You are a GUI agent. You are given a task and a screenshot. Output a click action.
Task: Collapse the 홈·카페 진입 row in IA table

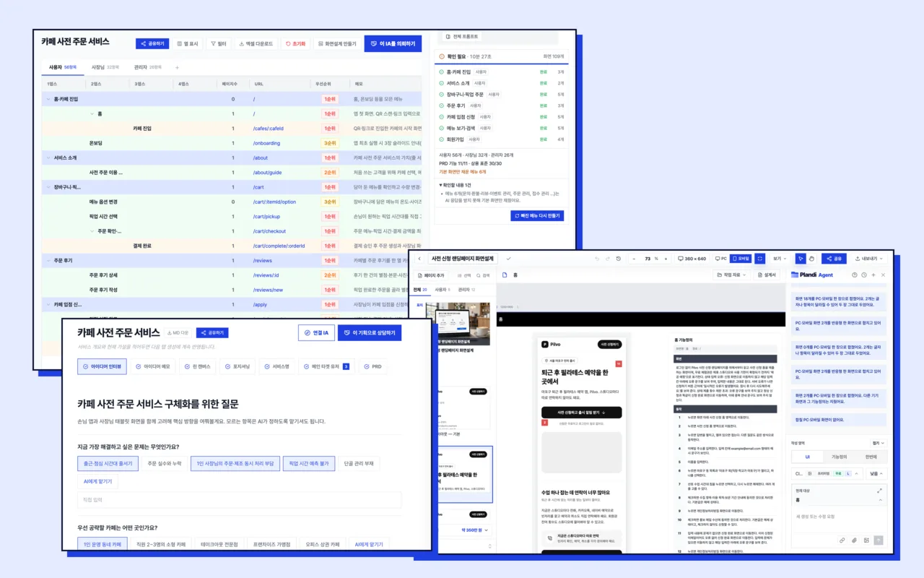[49, 99]
